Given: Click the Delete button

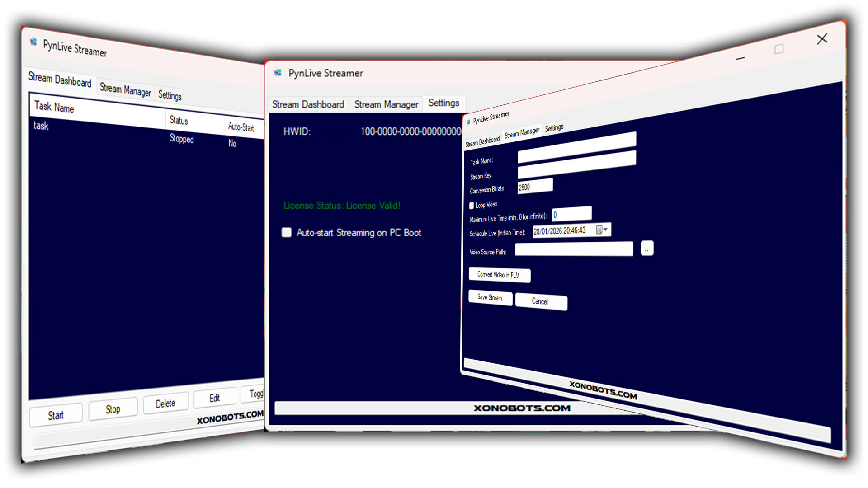Looking at the screenshot, I should 165,403.
